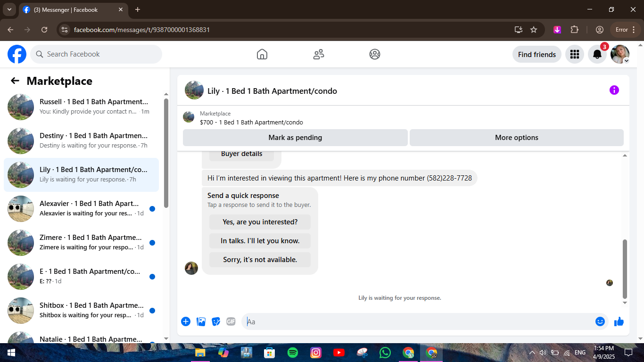644x362 pixels.
Task: Open Instagram from the taskbar
Action: (x=316, y=353)
